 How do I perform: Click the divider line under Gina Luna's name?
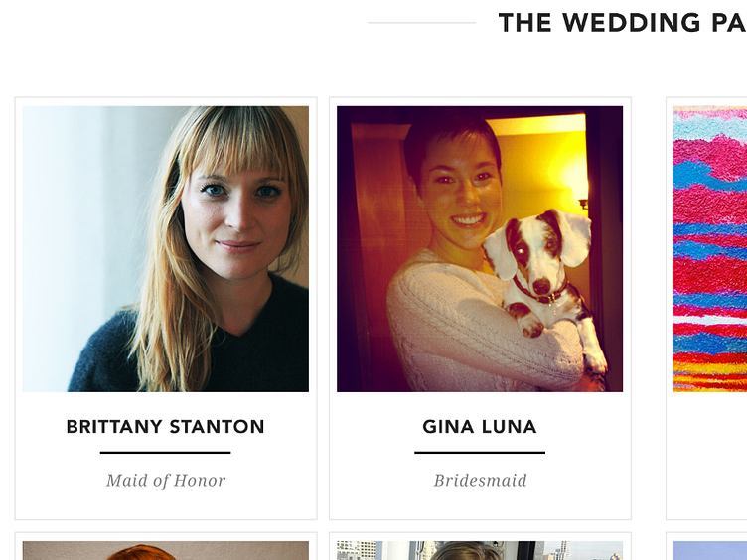(480, 453)
